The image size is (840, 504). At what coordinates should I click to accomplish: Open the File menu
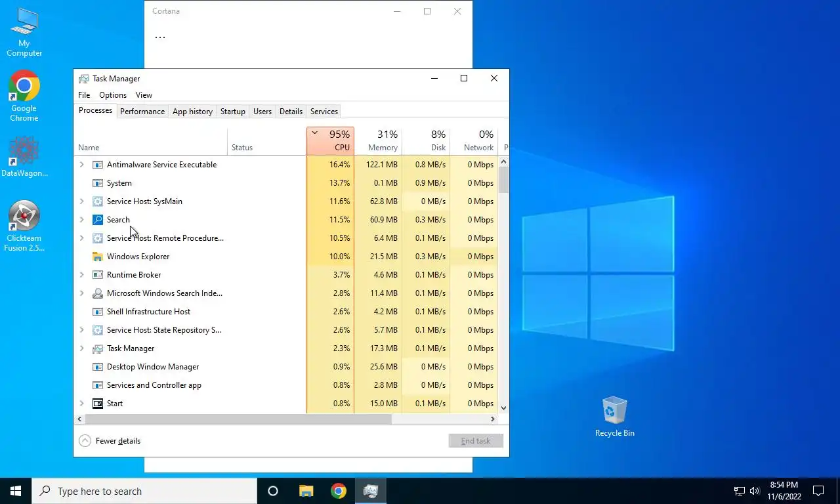(84, 95)
